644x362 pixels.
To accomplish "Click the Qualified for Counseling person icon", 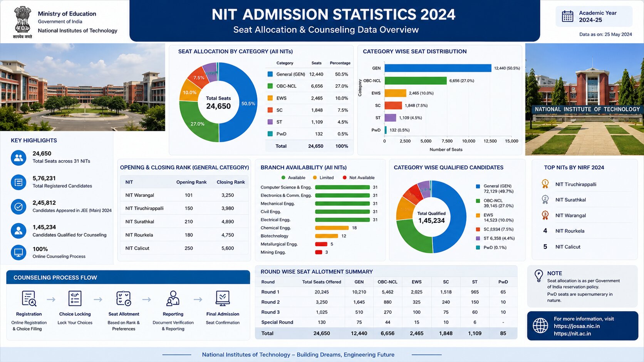I will [x=18, y=231].
